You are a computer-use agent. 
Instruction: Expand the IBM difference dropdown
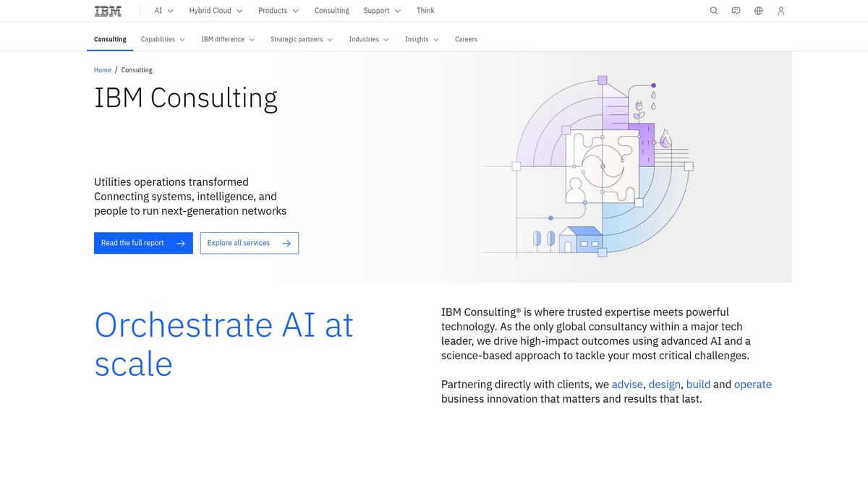(x=228, y=39)
